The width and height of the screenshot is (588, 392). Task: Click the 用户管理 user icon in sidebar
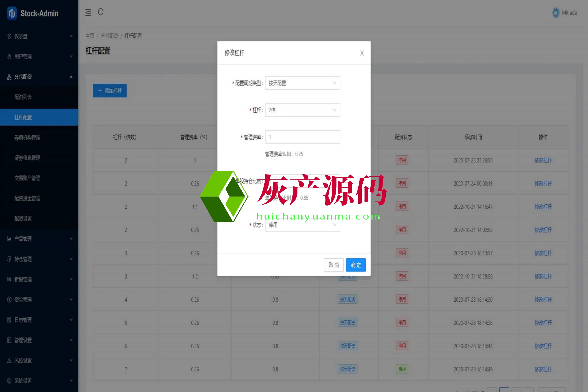click(9, 56)
